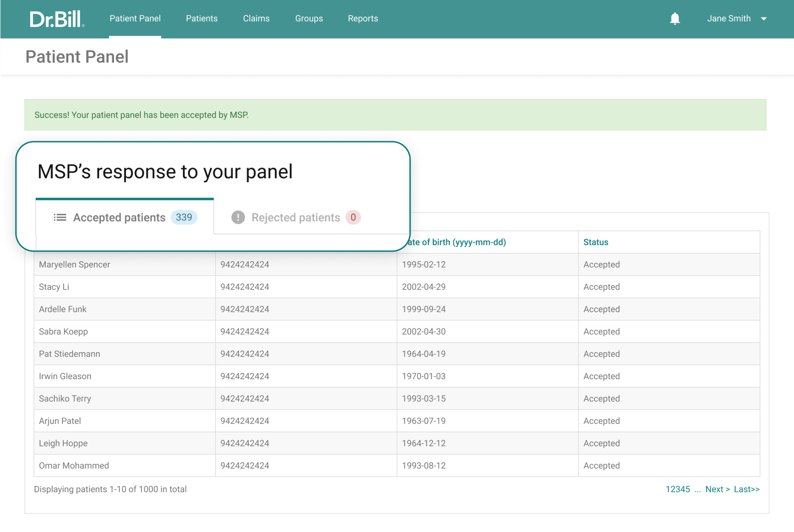
Task: Click the page numbers 12345 link
Action: pyautogui.click(x=678, y=489)
